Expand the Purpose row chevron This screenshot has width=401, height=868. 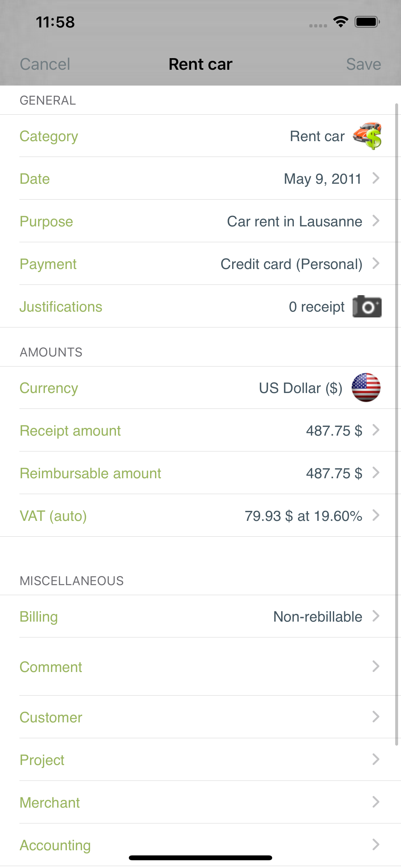pos(376,221)
